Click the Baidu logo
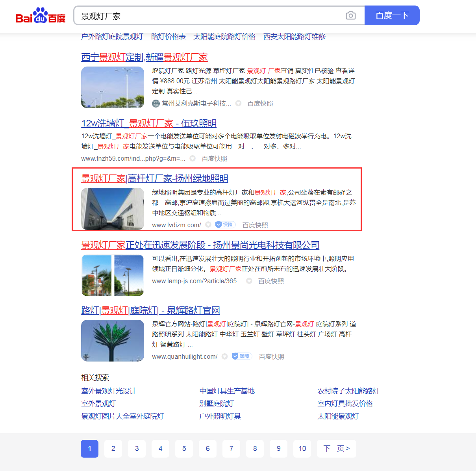 click(41, 16)
